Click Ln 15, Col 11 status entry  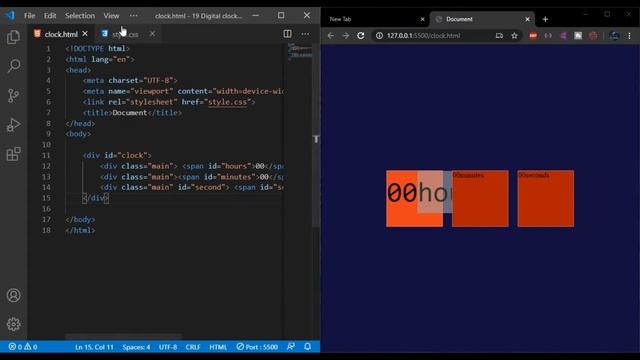click(94, 347)
